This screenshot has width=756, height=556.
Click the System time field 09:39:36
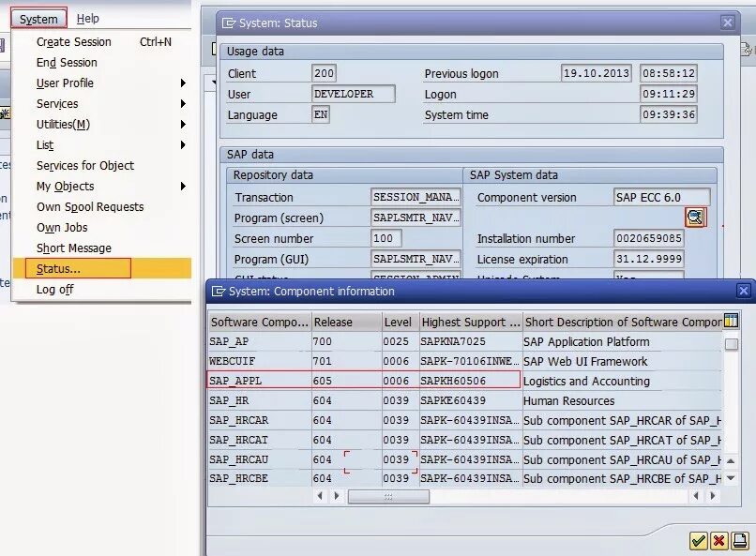pos(669,114)
